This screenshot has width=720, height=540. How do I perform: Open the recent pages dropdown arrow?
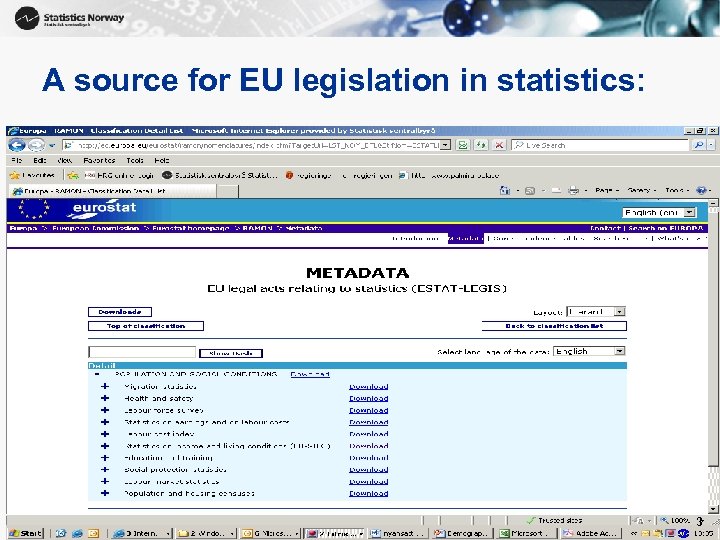pos(52,146)
